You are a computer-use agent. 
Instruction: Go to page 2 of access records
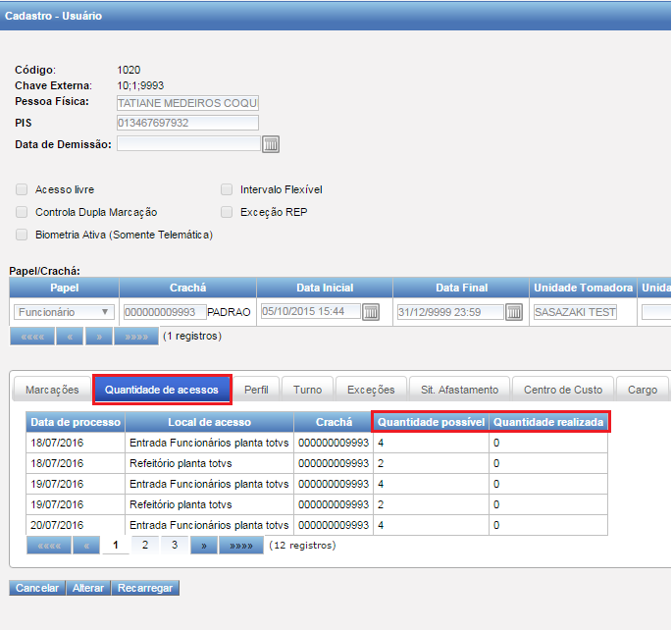(x=145, y=546)
